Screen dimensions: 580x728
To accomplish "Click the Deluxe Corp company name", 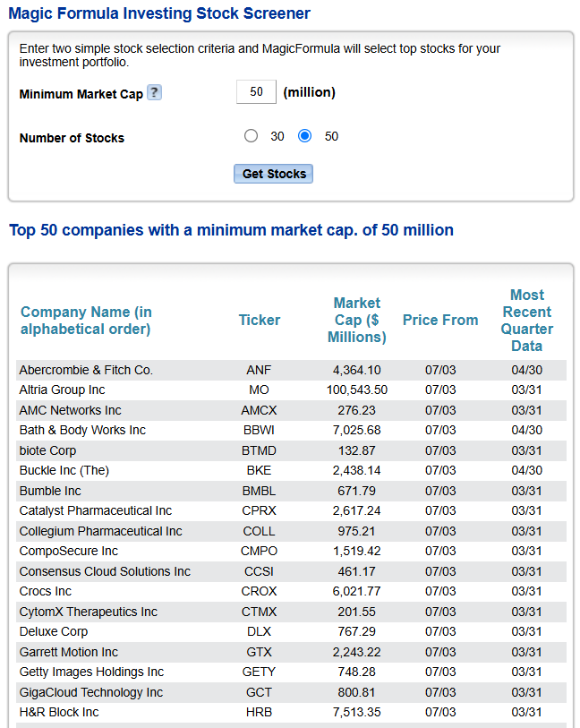I will click(54, 632).
